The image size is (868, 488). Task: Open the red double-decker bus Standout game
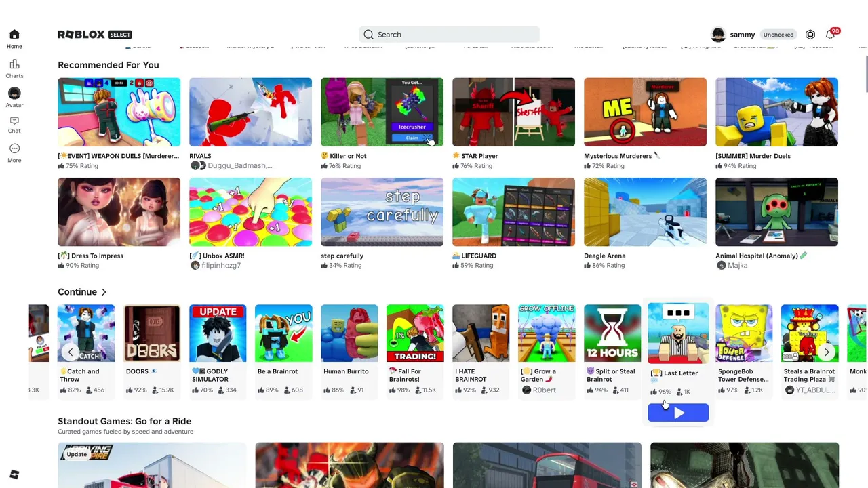pyautogui.click(x=547, y=465)
